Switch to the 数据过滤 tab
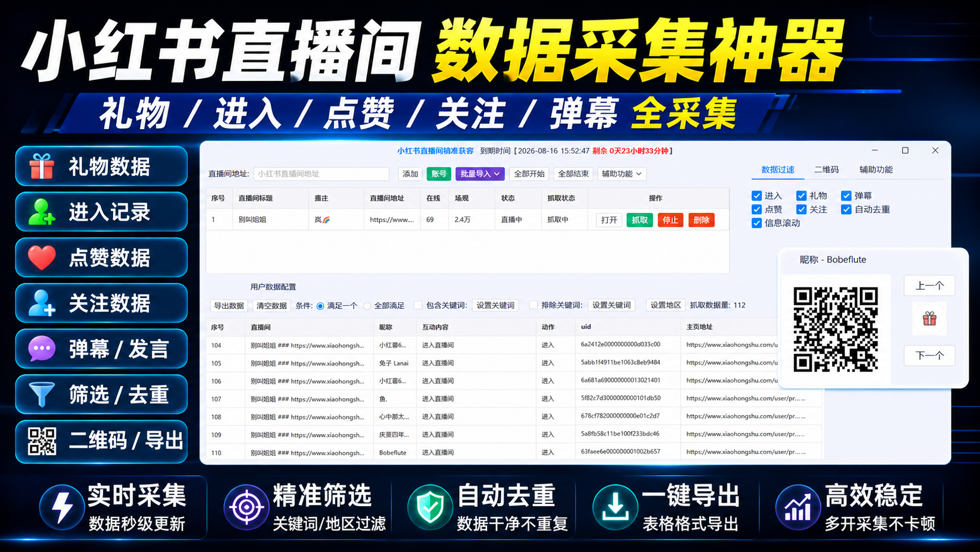Image resolution: width=980 pixels, height=552 pixels. coord(778,170)
